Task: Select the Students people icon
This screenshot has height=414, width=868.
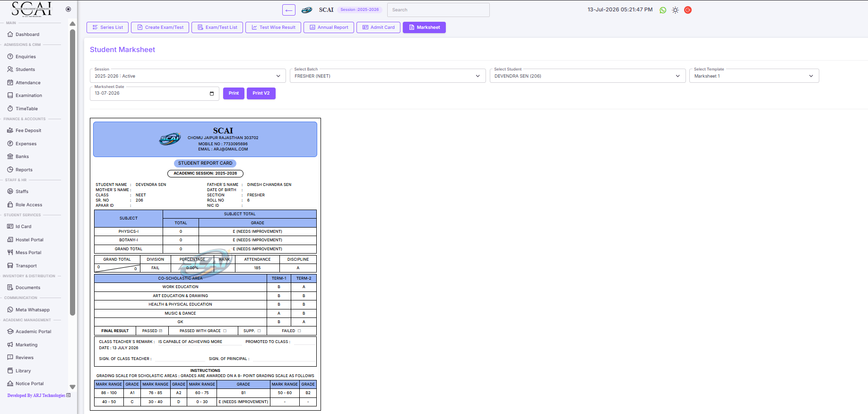Action: (x=10, y=69)
